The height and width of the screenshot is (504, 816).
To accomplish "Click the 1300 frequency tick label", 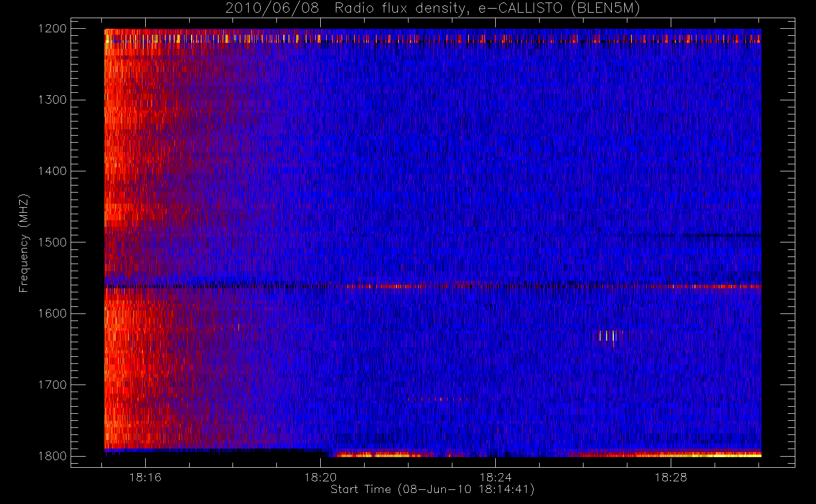I will 52,100.
